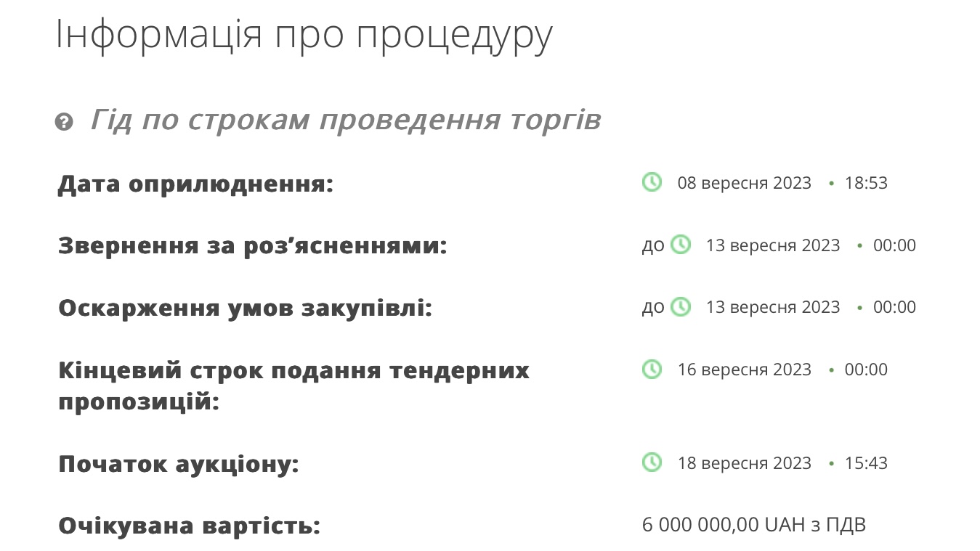Open the 'Гід по строкам проведення торгів' link
This screenshot has width=980, height=551.
345,120
